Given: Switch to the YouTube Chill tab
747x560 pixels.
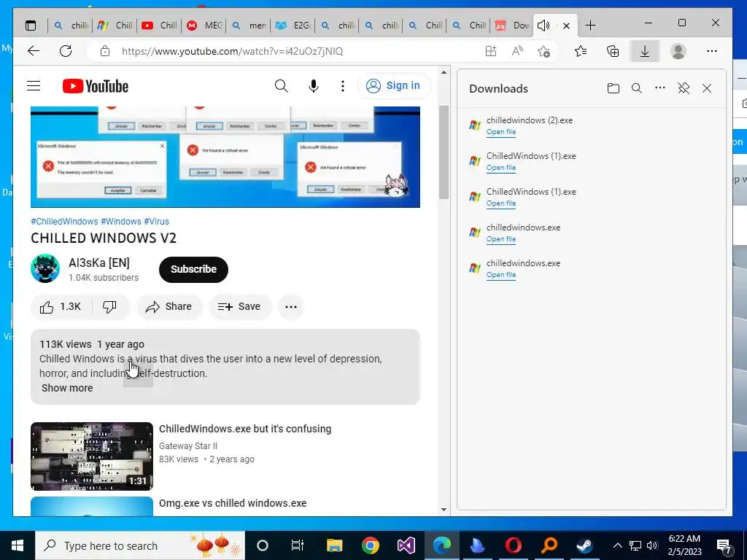Looking at the screenshot, I should pos(159,26).
